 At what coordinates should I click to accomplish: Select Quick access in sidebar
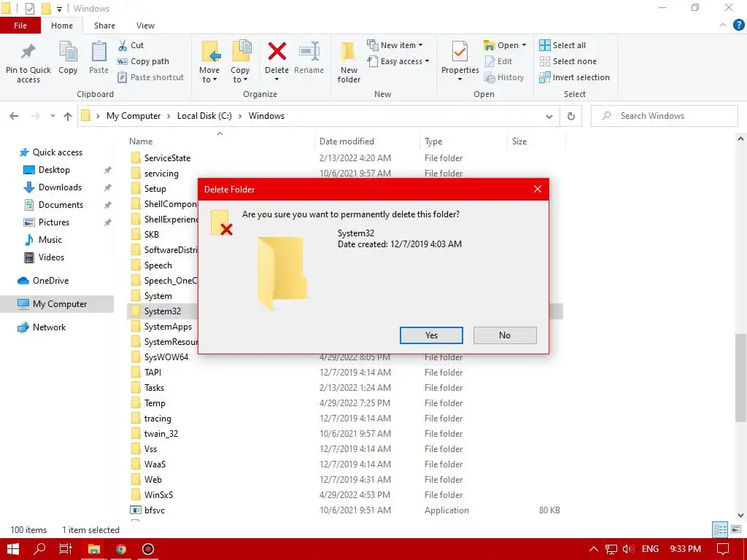[x=57, y=152]
